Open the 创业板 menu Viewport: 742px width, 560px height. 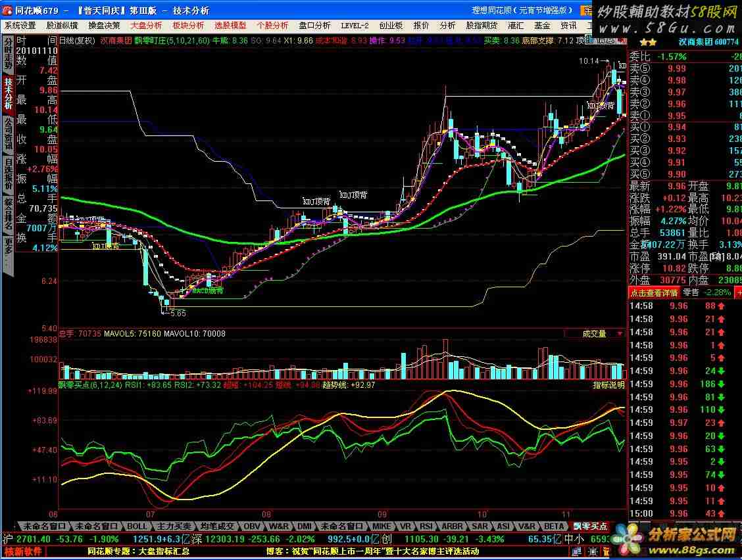(391, 26)
